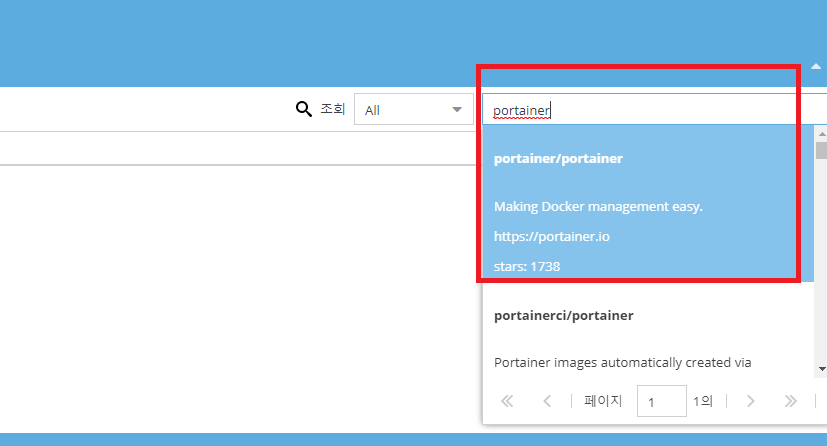Go to first page of results
Screen dimensions: 827x446
(507, 401)
